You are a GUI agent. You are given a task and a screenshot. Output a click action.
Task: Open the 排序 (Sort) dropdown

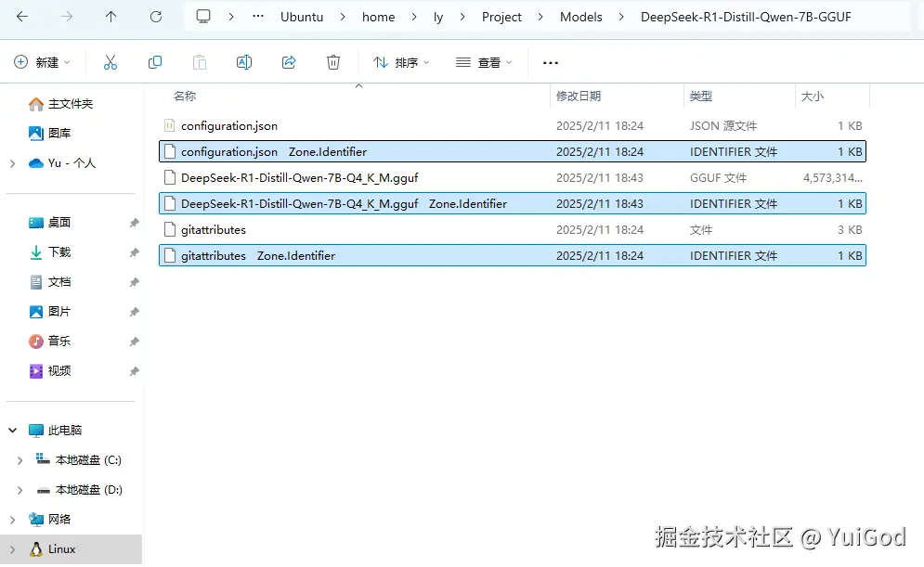click(401, 62)
